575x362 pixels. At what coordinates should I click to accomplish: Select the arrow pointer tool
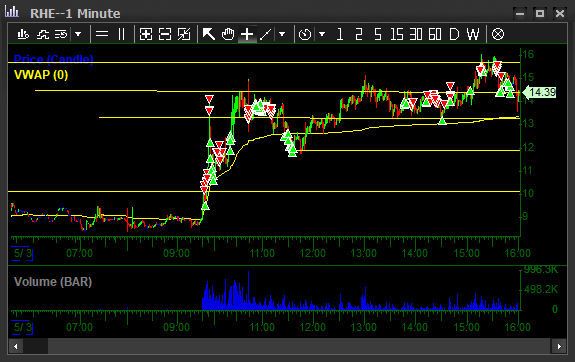pyautogui.click(x=209, y=34)
